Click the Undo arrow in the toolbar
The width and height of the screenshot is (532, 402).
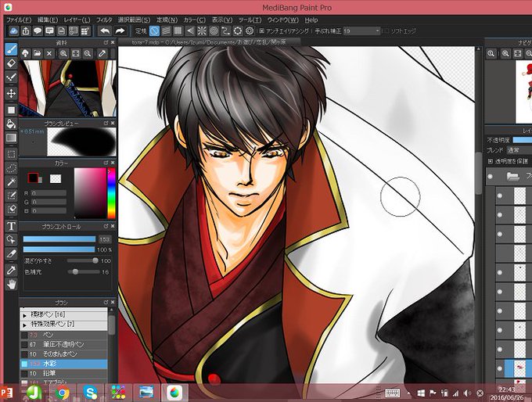pyautogui.click(x=105, y=31)
